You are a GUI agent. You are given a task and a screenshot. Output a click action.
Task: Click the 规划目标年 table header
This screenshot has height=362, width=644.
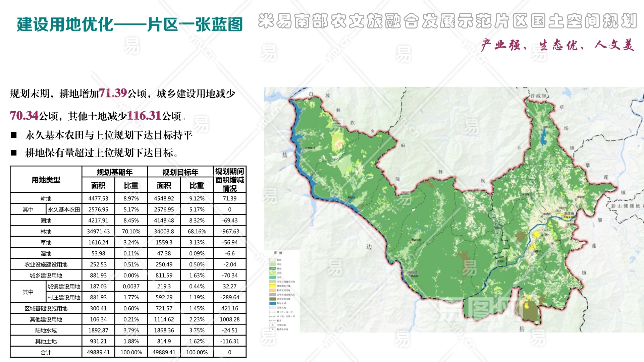pyautogui.click(x=180, y=172)
